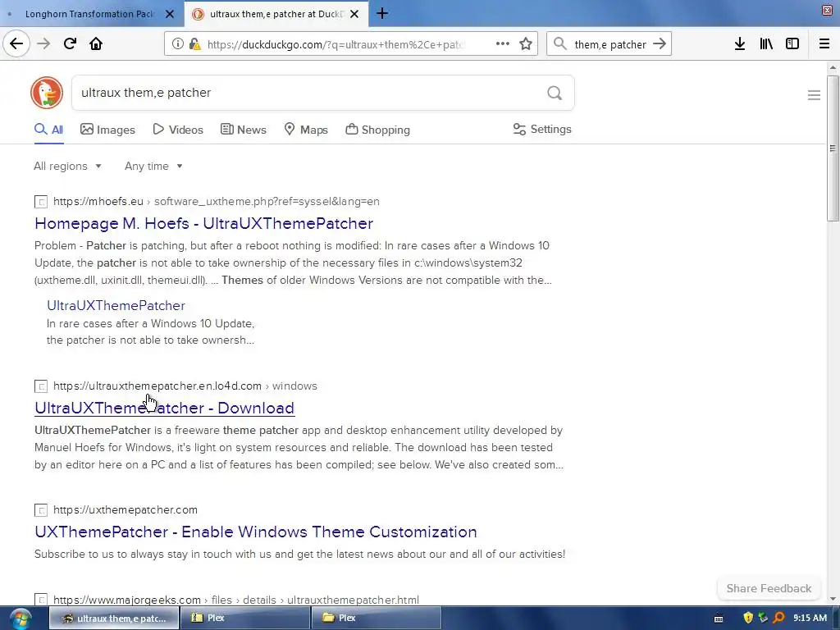Open the Library bookmarks and history icon
840x630 pixels.
766,44
